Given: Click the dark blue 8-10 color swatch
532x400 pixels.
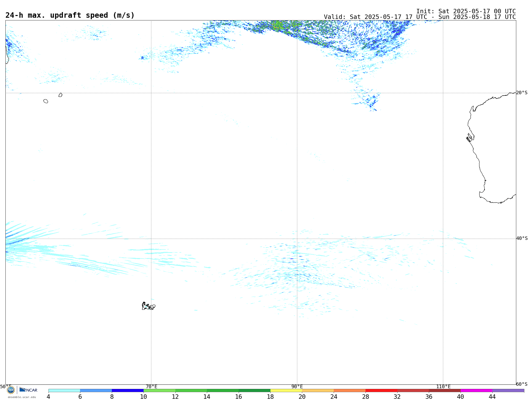Looking at the screenshot, I should point(128,391).
